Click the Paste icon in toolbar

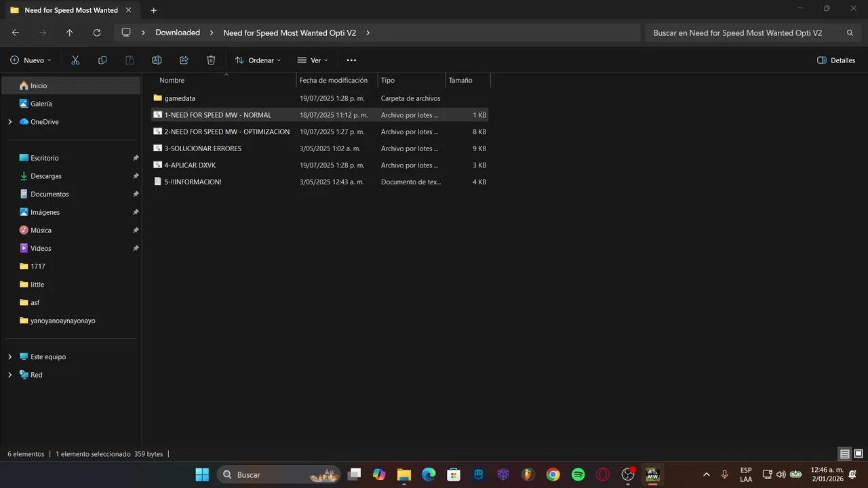(130, 60)
